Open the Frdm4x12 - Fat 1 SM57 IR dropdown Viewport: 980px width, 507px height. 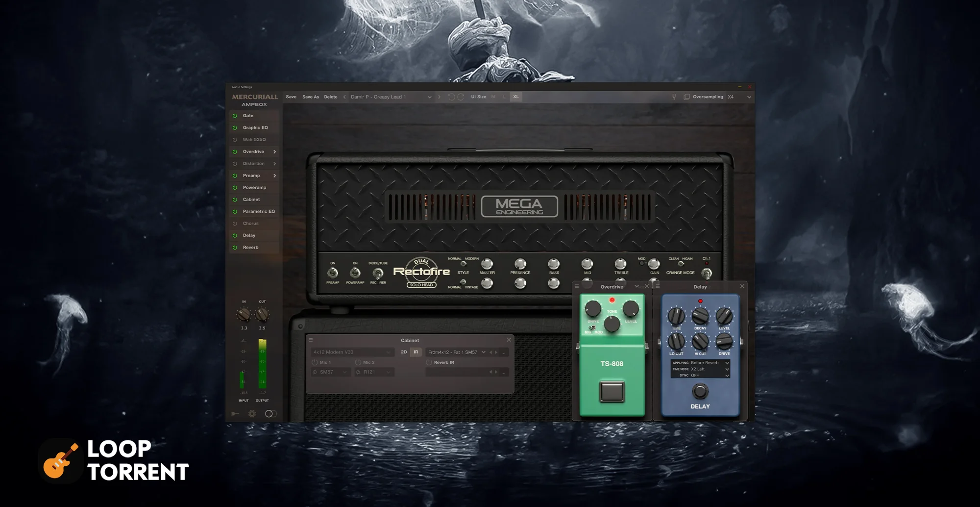[x=456, y=352]
